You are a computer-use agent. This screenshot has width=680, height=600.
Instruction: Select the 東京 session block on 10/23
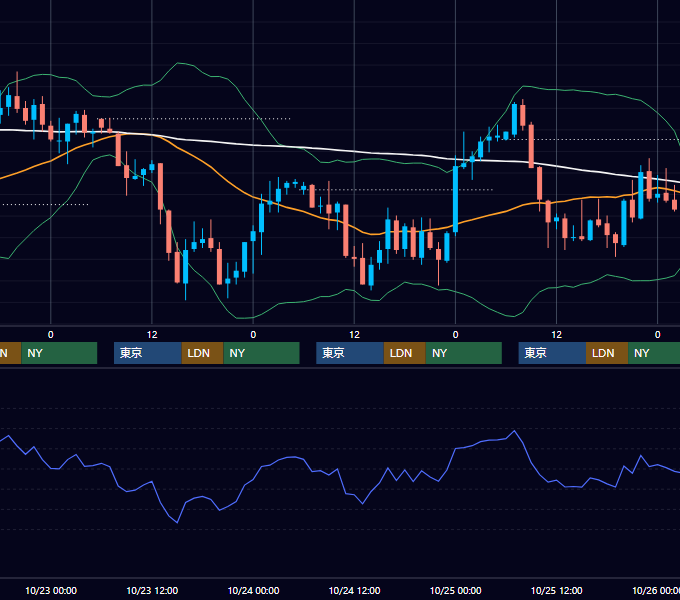click(147, 353)
